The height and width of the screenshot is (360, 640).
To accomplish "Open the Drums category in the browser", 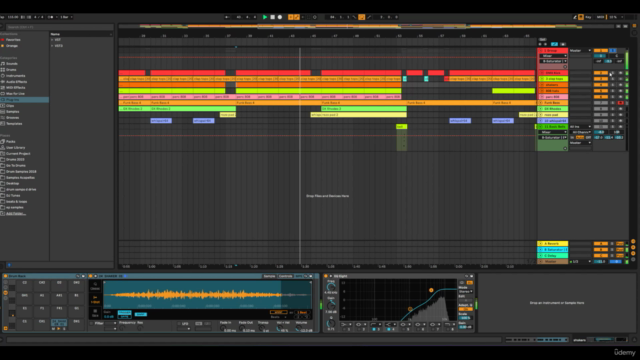I will [11, 70].
